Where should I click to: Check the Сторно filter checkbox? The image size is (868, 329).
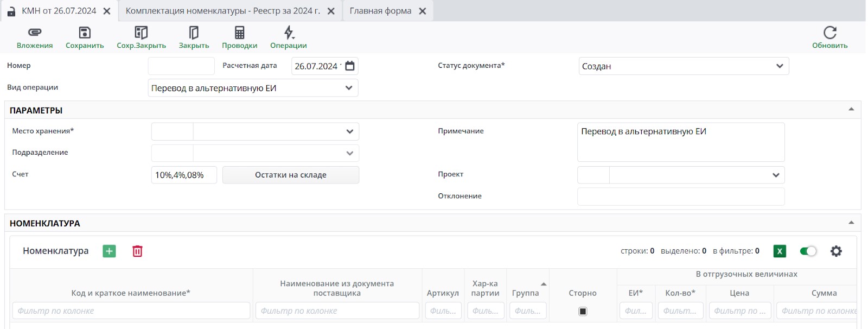click(x=583, y=311)
